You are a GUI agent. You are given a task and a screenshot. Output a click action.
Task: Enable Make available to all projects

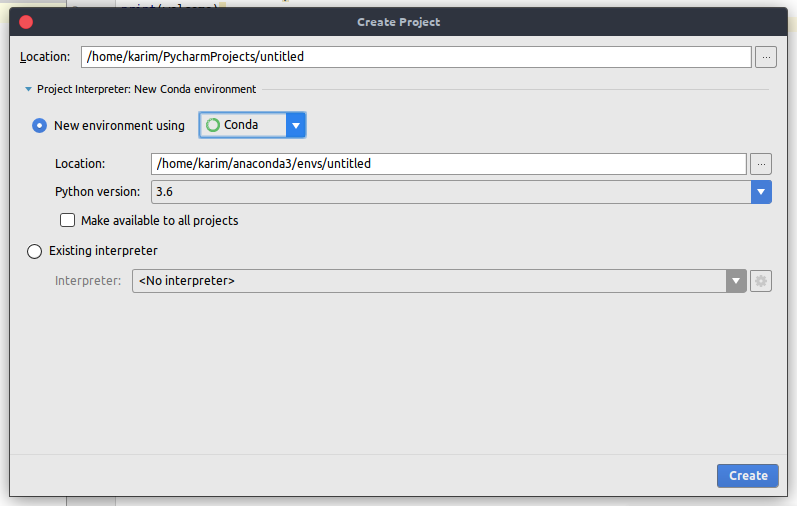coord(68,220)
